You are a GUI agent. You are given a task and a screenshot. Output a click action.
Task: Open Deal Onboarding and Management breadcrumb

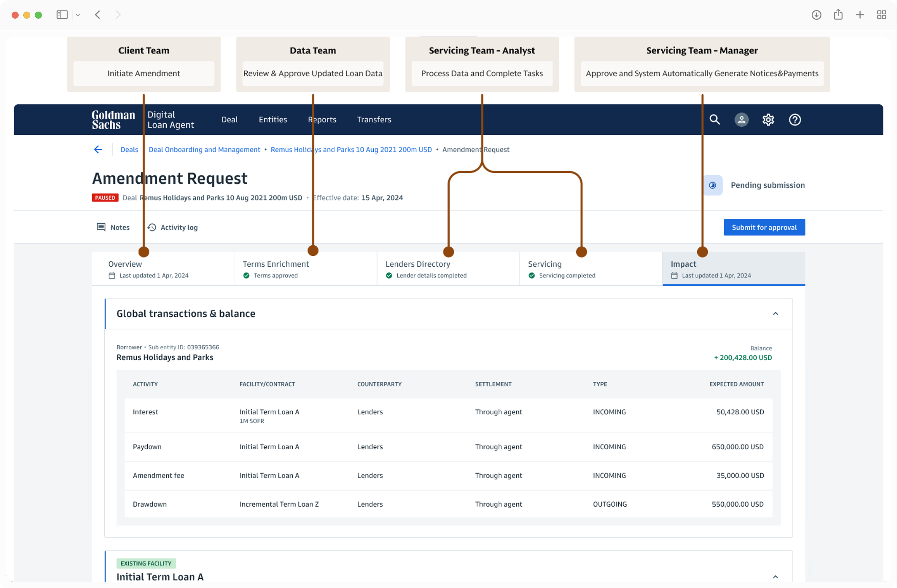coord(204,149)
